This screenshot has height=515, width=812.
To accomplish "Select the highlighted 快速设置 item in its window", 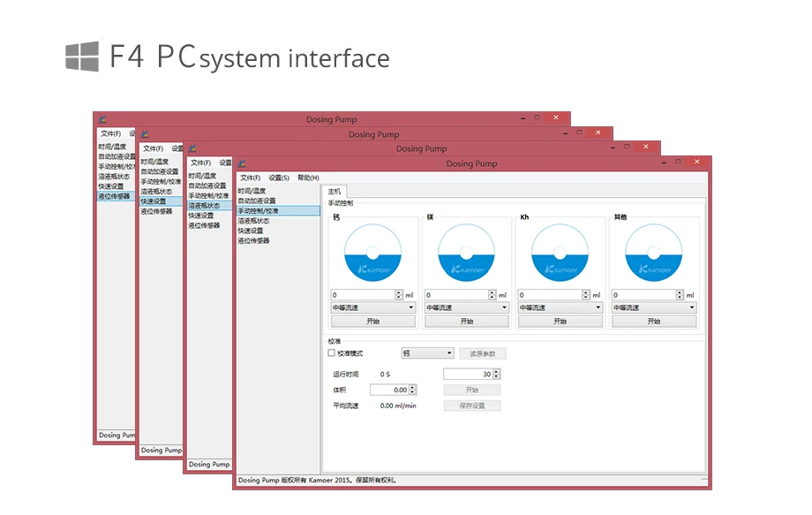I will 161,201.
